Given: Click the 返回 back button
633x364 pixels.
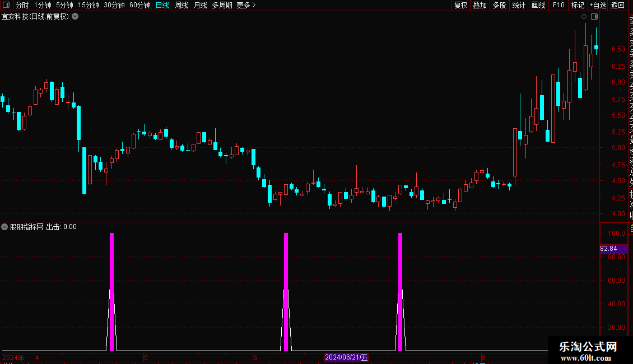Looking at the screenshot, I should coord(618,5).
